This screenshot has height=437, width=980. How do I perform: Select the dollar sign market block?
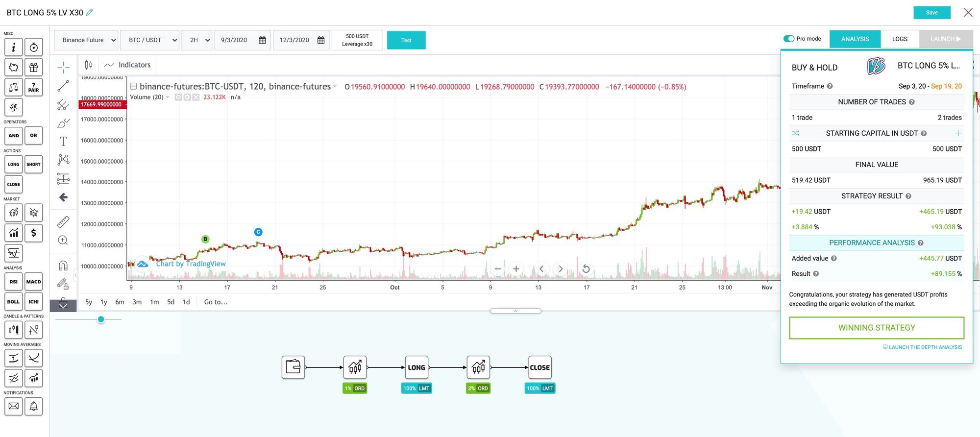[34, 233]
